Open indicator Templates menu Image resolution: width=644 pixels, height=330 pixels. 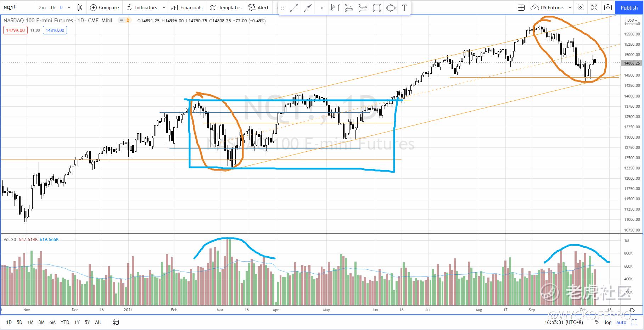pos(226,7)
